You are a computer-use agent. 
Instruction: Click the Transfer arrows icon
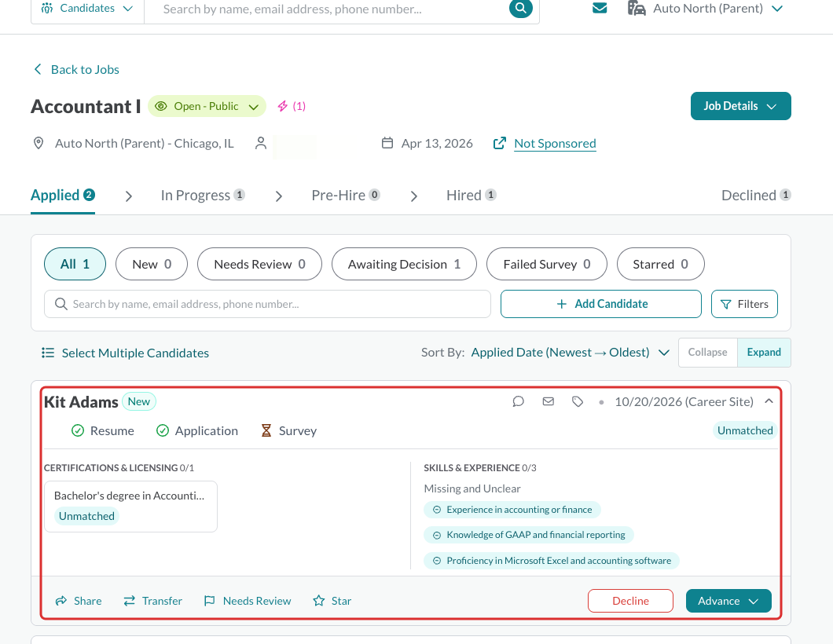(129, 601)
